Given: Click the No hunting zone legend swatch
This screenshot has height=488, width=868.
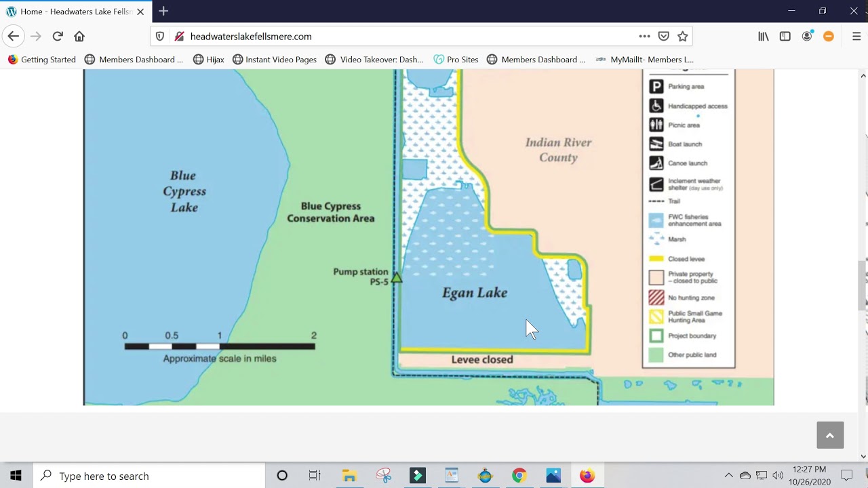Looking at the screenshot, I should (656, 298).
